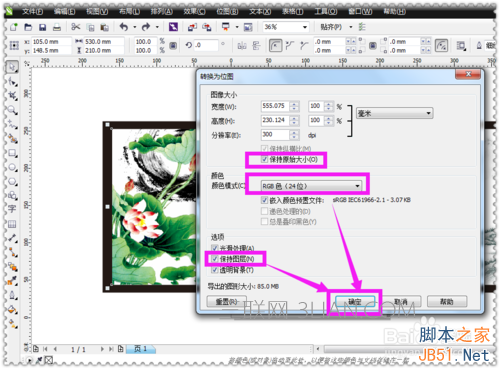Click the Cut scissors icon
This screenshot has width=500, height=369.
coord(76,27)
